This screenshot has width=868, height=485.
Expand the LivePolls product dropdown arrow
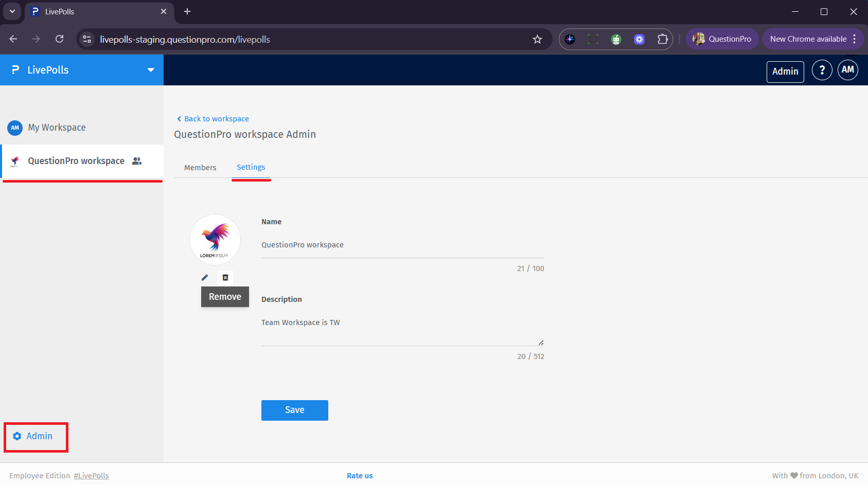[151, 70]
